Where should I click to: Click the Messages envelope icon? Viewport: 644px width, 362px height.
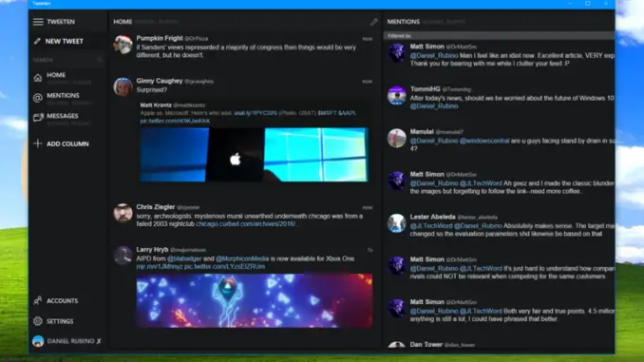38,118
